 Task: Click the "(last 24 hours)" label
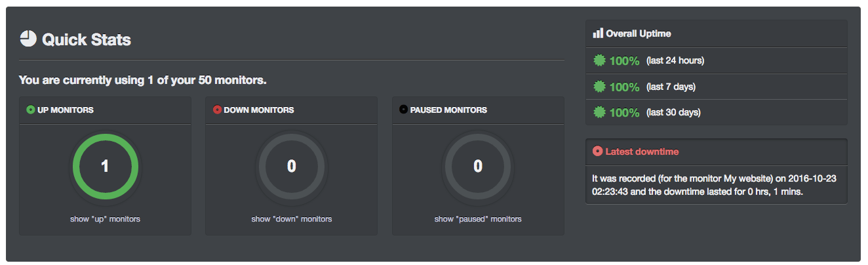coord(675,61)
